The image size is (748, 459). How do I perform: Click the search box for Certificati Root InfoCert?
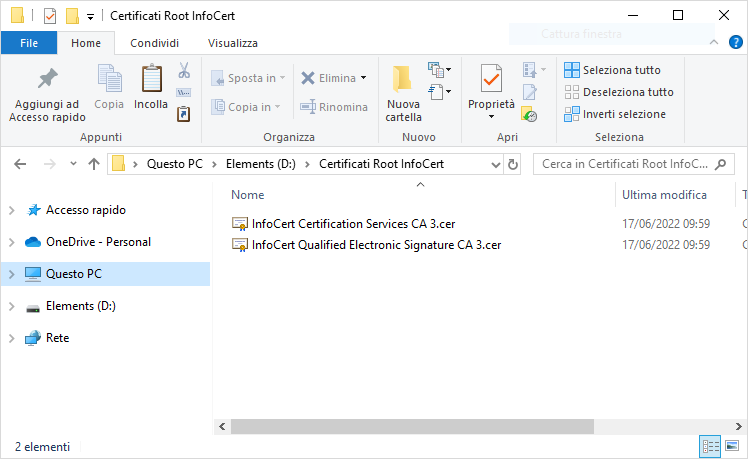(x=630, y=164)
